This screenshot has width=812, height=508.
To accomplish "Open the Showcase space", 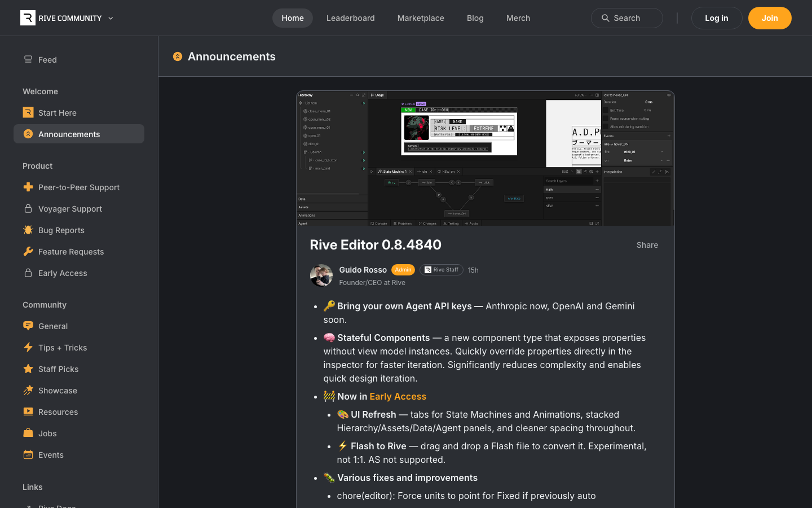I will click(79, 390).
